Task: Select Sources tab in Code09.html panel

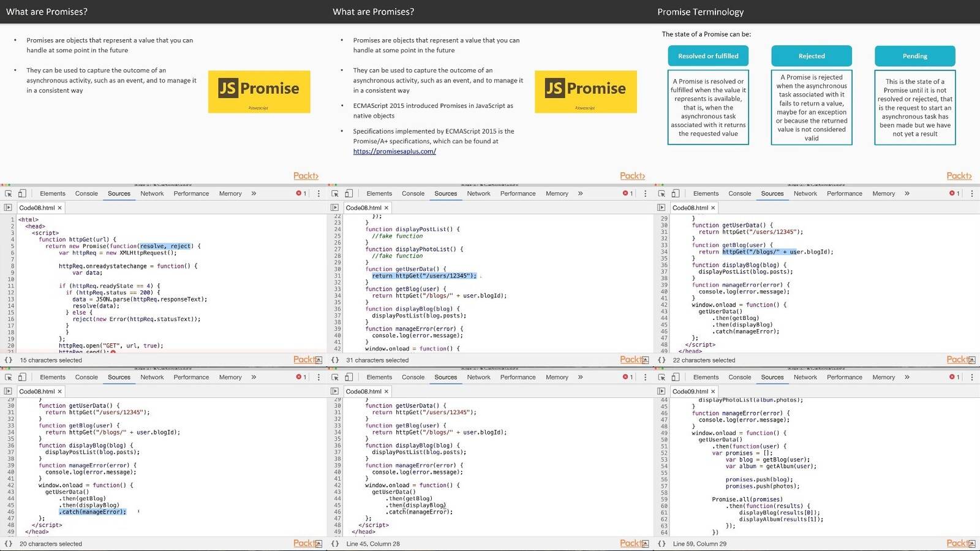Action: [772, 377]
